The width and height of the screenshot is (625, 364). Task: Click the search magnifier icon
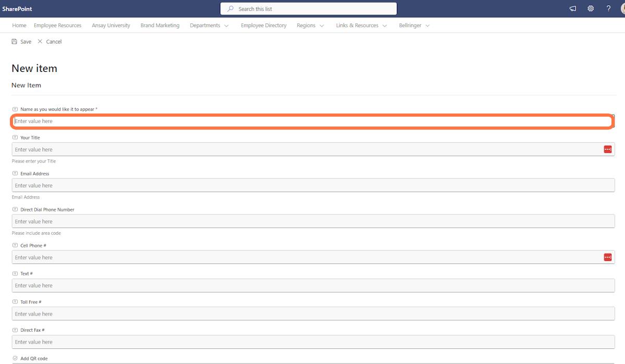pyautogui.click(x=231, y=9)
